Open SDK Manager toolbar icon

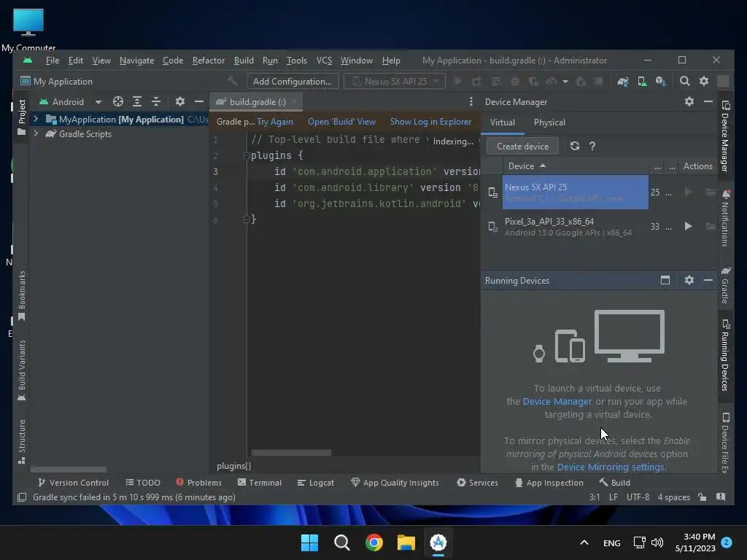coord(661,82)
